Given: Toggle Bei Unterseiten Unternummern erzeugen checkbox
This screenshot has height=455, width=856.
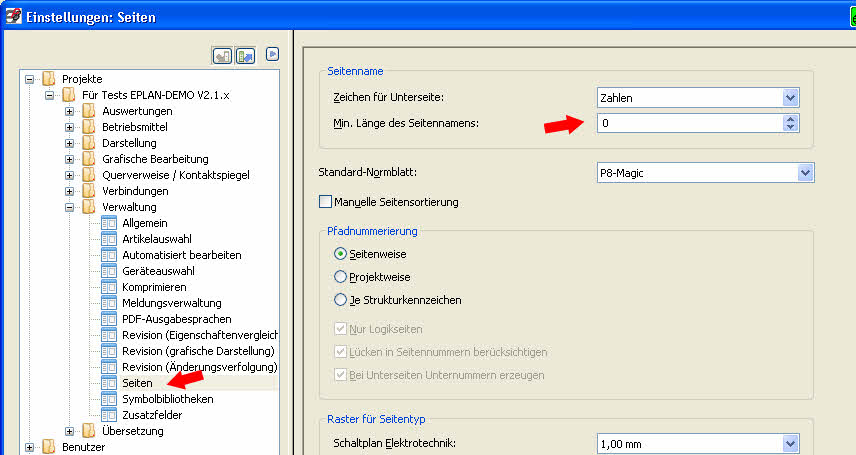Looking at the screenshot, I should pyautogui.click(x=340, y=375).
